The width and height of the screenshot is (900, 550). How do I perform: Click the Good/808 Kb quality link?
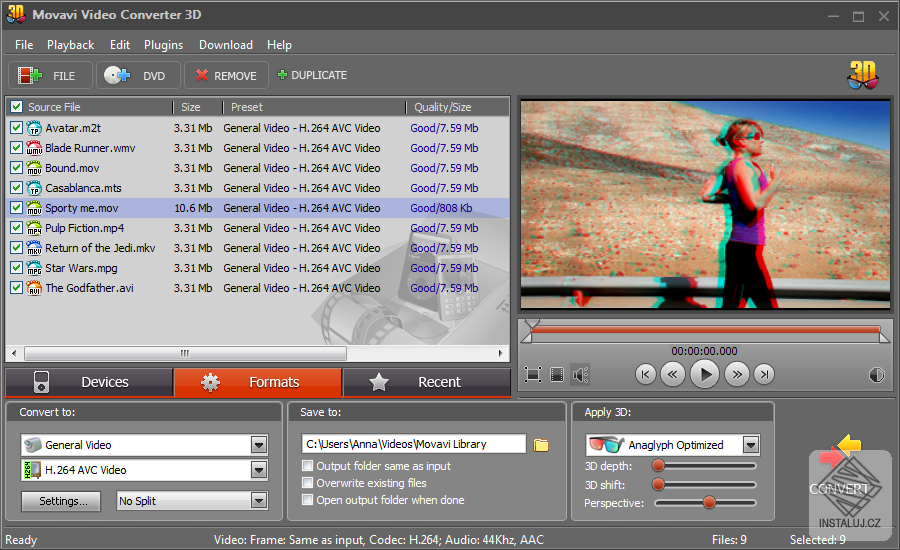pos(441,208)
